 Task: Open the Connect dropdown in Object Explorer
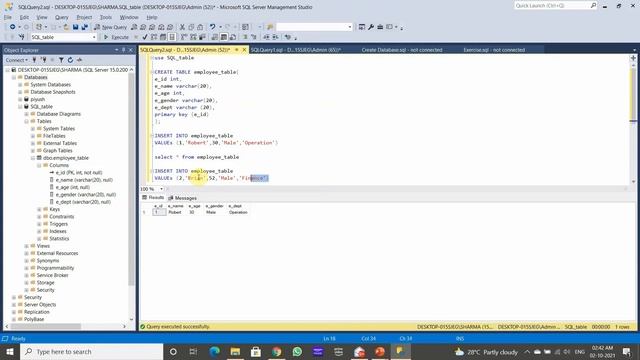pos(17,60)
